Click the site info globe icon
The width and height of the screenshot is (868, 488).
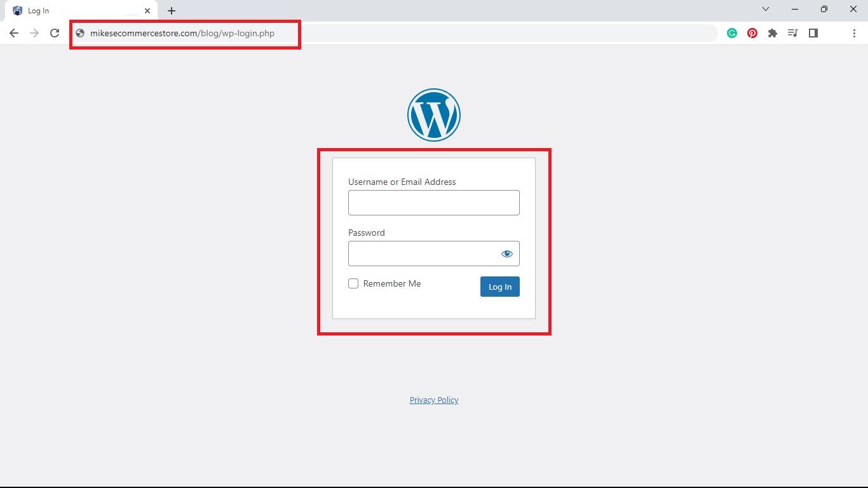tap(80, 33)
